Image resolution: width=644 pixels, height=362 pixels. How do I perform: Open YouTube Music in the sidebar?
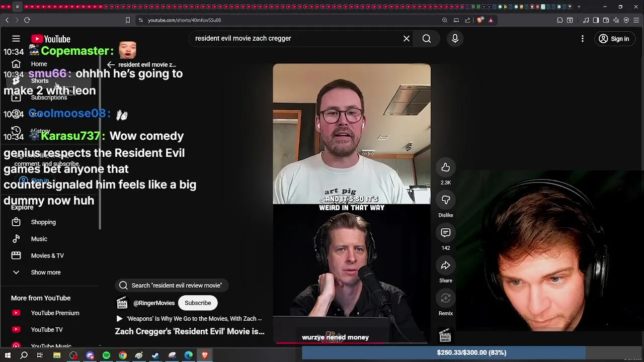click(50, 345)
